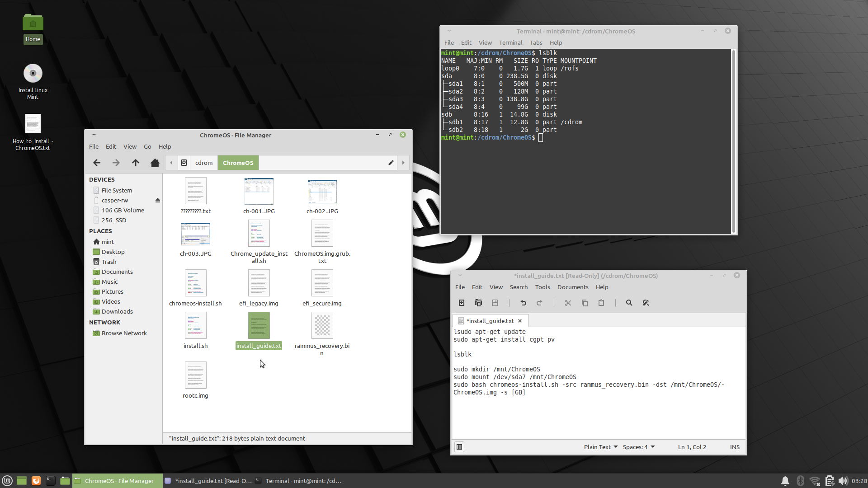Click the cut scissors icon in editor
This screenshot has width=868, height=488.
tap(568, 303)
